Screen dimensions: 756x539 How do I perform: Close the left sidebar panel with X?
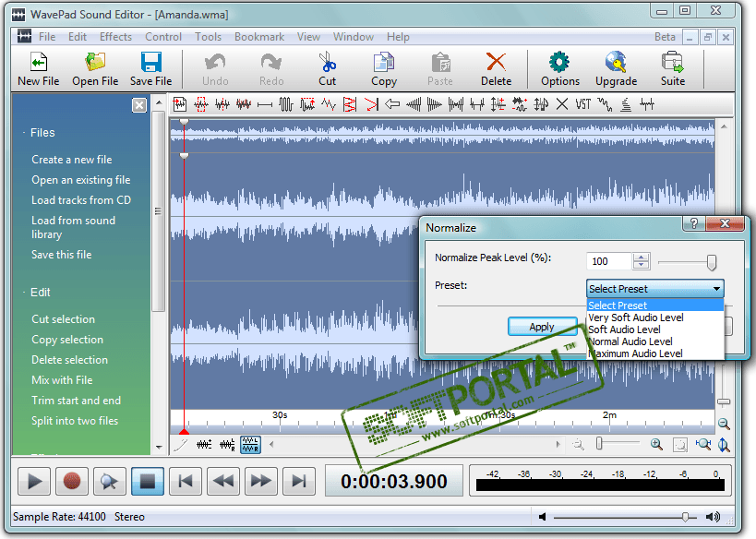pos(139,105)
